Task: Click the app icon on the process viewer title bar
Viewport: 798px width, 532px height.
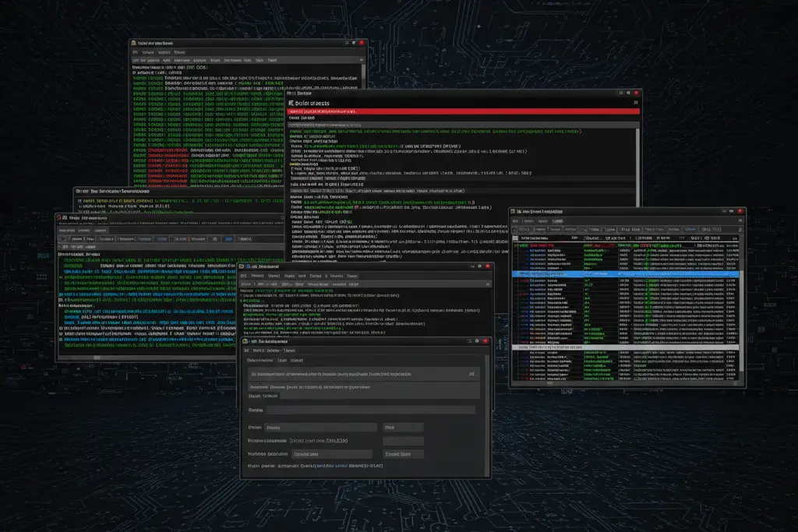Action: tap(513, 211)
